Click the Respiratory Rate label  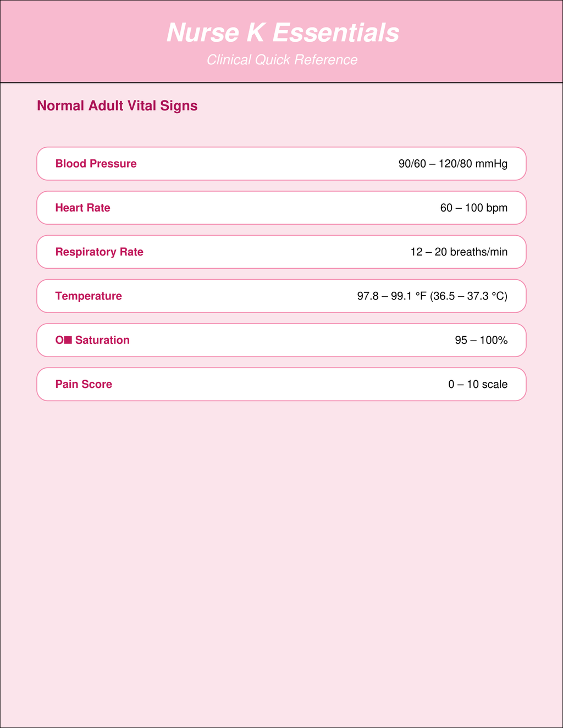pyautogui.click(x=99, y=252)
